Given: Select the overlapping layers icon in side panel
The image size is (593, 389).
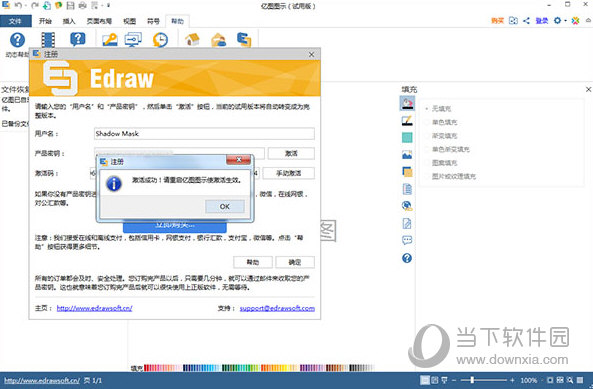Looking at the screenshot, I should pos(407,172).
